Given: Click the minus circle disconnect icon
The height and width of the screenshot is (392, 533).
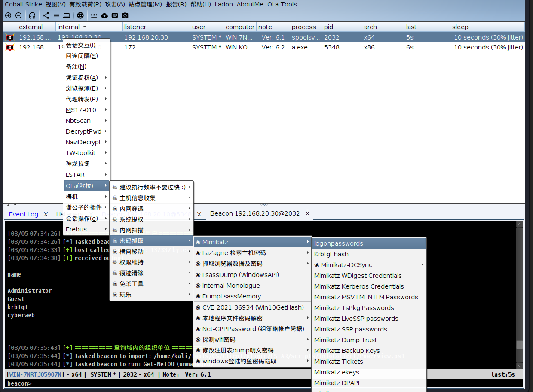Looking at the screenshot, I should pos(18,15).
